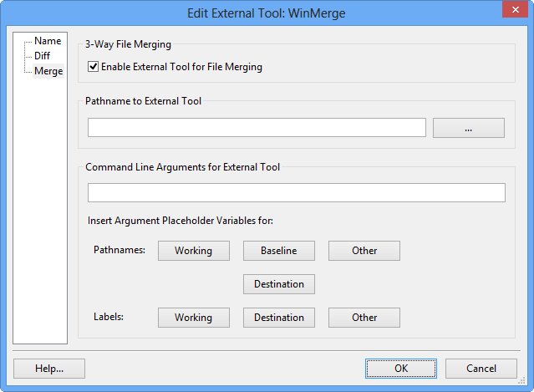Browse for the tool using the ... button
The image size is (534, 392).
click(468, 128)
